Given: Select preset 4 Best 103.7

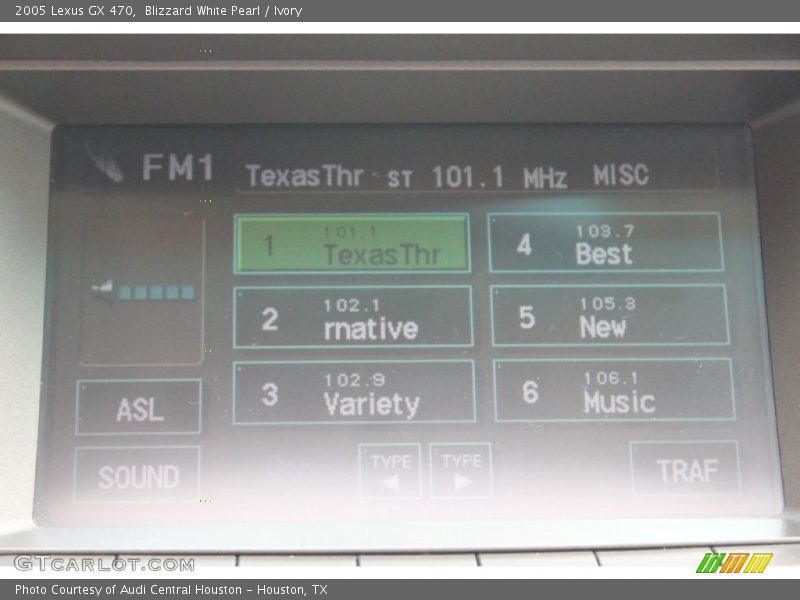Looking at the screenshot, I should pos(606,242).
